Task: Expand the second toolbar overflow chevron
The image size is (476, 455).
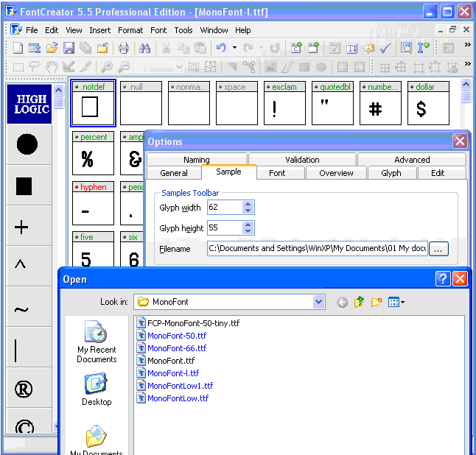Action: (467, 64)
